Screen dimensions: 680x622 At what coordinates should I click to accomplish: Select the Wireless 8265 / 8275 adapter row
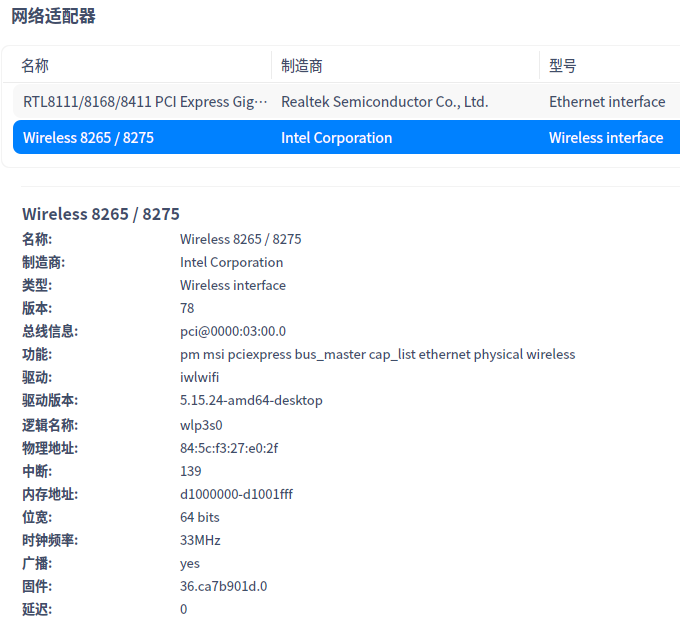tap(347, 137)
